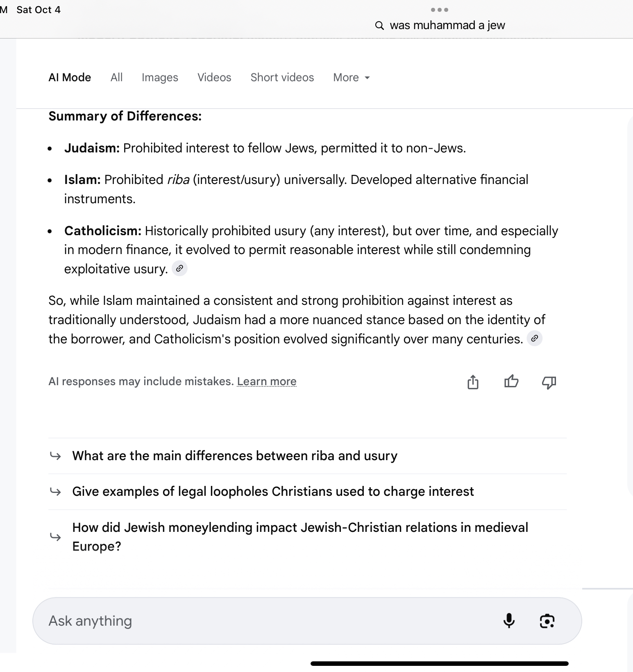633x672 pixels.
Task: Click source link icon after many centuries
Action: coord(534,338)
